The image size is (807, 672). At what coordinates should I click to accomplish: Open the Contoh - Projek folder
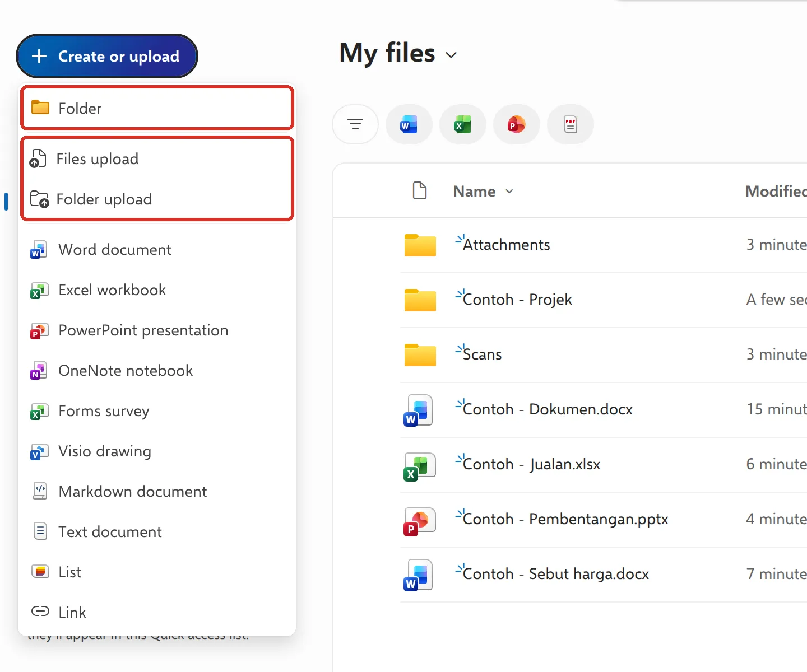(x=517, y=300)
